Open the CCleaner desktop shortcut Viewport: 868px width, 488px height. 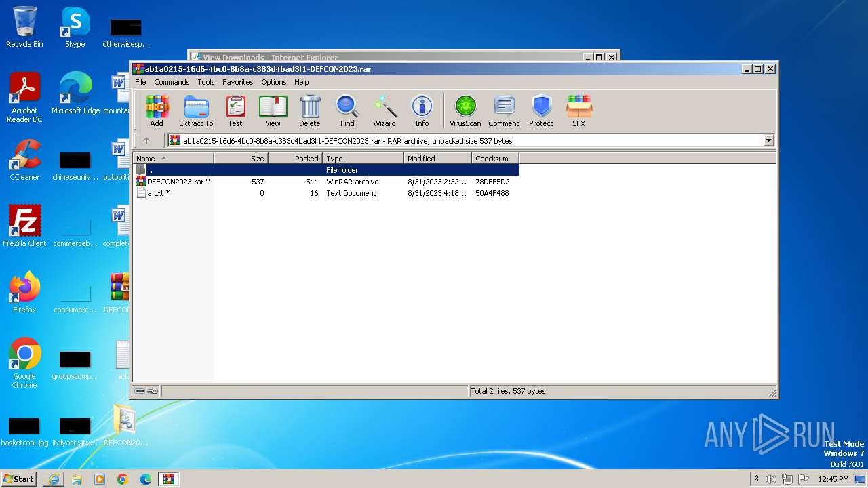pos(24,160)
